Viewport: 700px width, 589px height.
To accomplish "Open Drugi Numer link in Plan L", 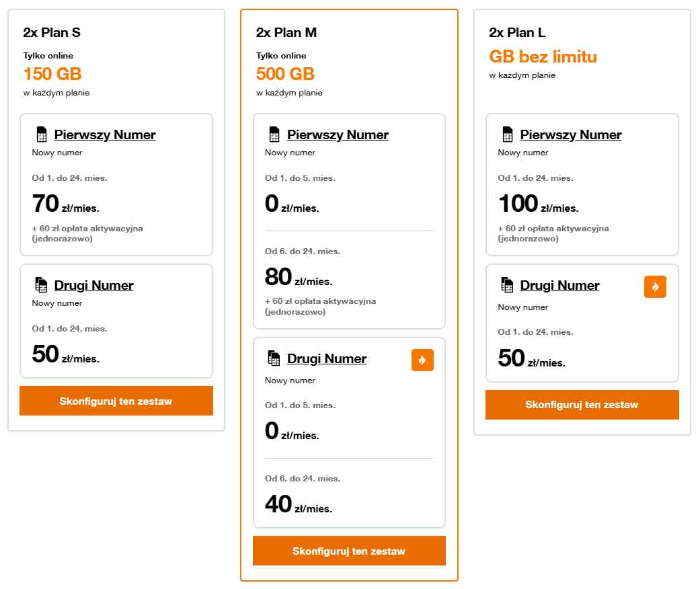I will (560, 285).
